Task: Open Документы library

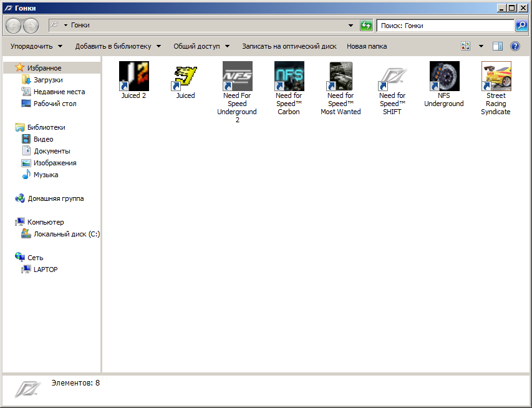Action: (x=46, y=151)
